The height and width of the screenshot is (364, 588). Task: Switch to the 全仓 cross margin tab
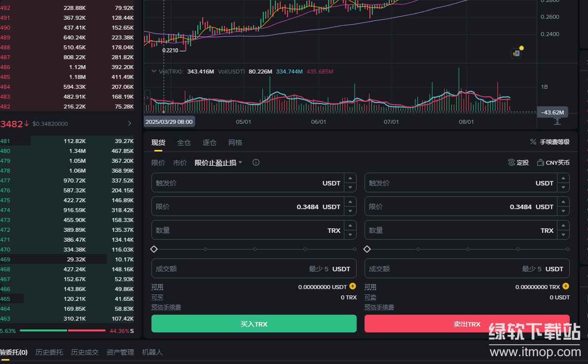click(x=184, y=143)
